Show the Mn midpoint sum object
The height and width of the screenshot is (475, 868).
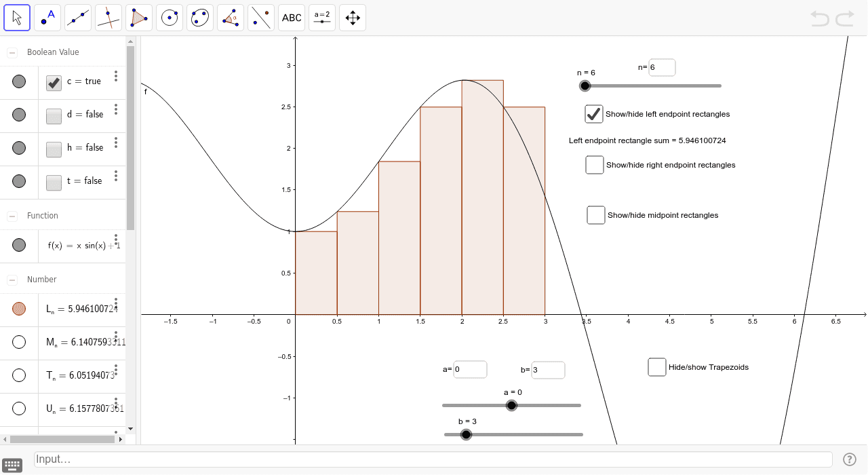19,342
